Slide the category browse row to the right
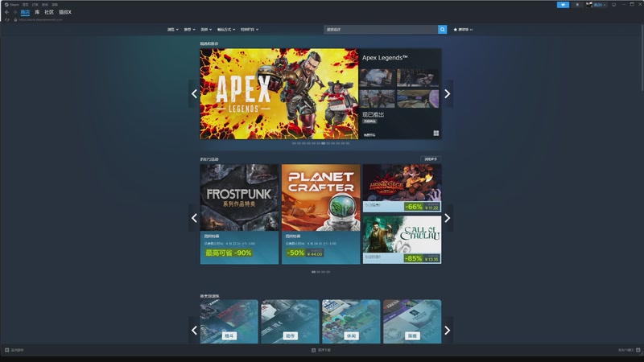This screenshot has width=644, height=362. pos(448,330)
